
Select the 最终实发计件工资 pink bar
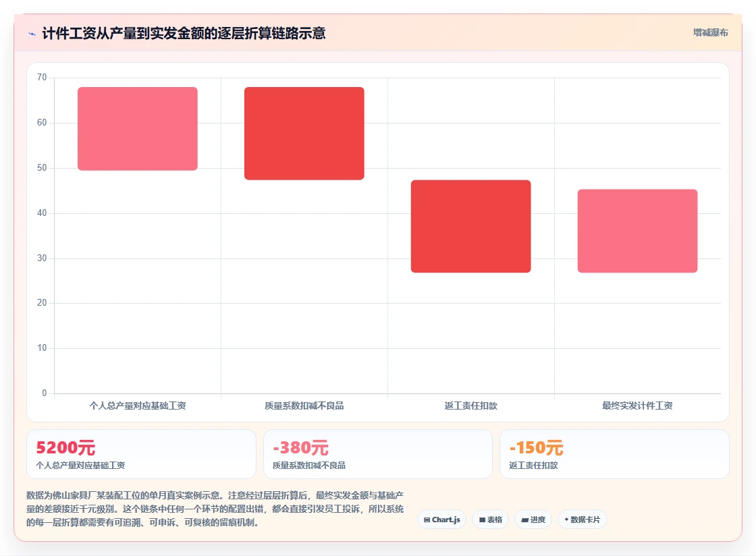637,231
